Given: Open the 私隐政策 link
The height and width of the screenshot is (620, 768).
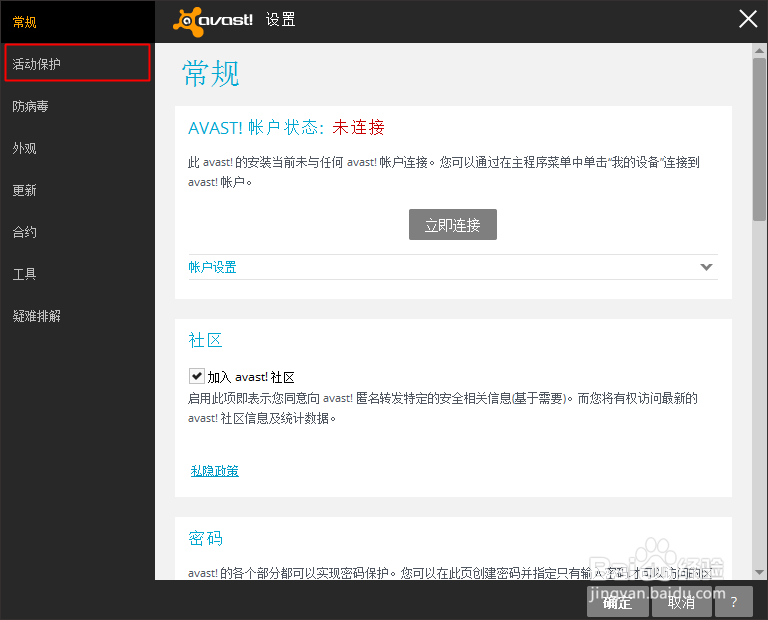Looking at the screenshot, I should click(215, 471).
